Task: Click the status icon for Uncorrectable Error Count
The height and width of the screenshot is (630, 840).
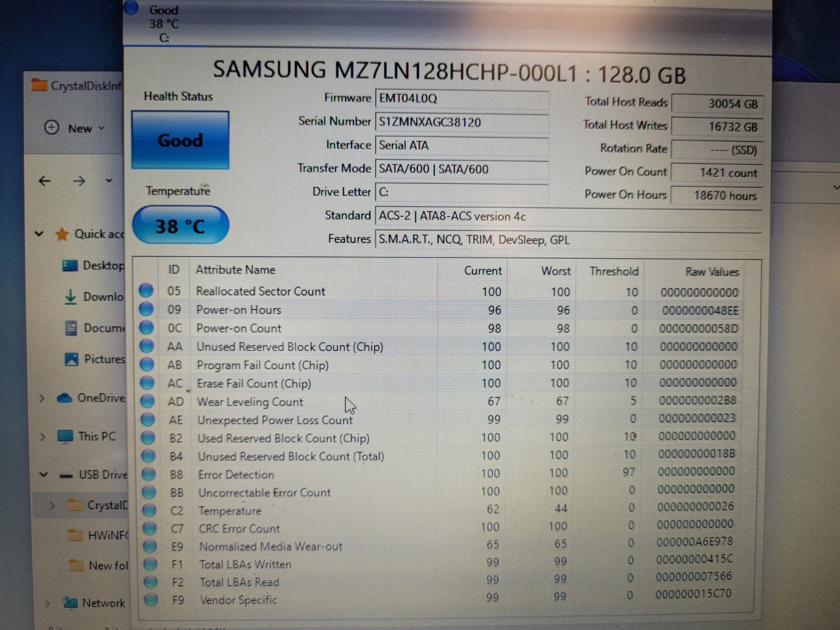Action: pyautogui.click(x=149, y=492)
